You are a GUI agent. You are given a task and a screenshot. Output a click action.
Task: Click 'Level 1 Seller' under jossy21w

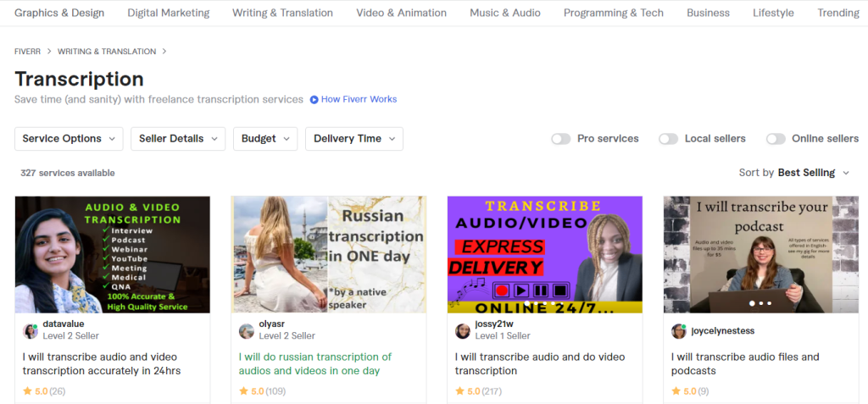503,335
